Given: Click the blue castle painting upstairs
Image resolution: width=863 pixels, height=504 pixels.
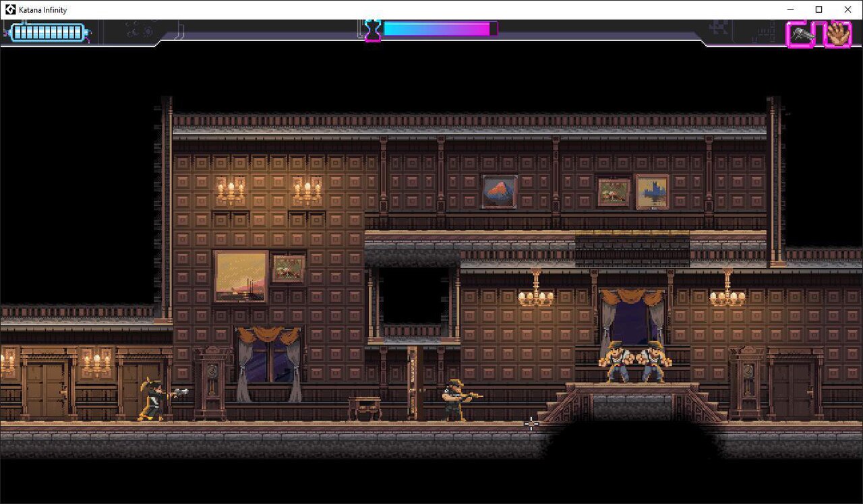Looking at the screenshot, I should (652, 192).
